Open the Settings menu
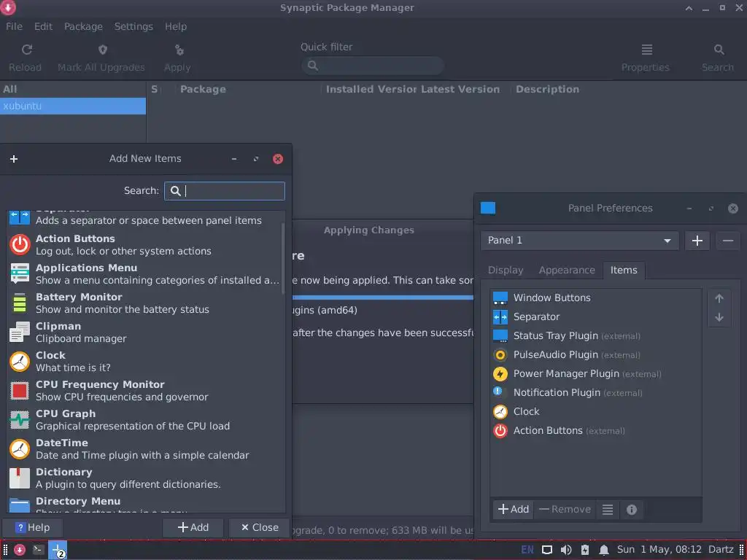 [133, 27]
